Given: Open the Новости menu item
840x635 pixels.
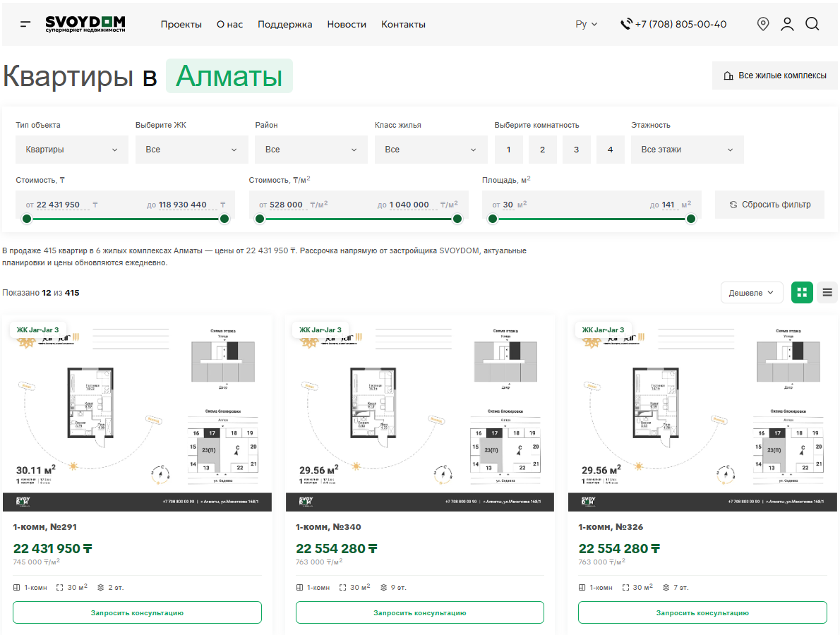Looking at the screenshot, I should pos(347,24).
